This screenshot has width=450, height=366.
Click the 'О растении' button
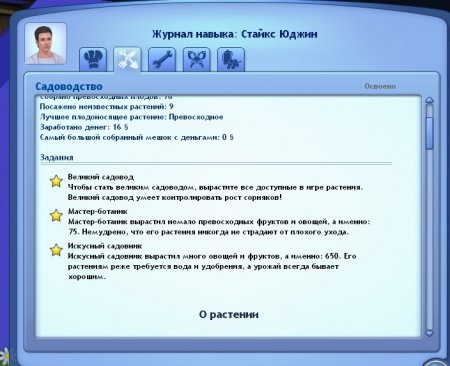229,314
